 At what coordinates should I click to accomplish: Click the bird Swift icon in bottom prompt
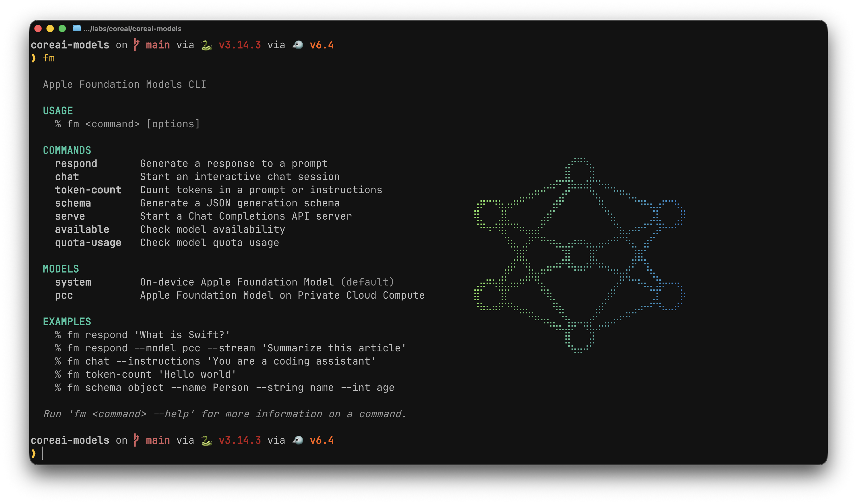click(x=298, y=440)
